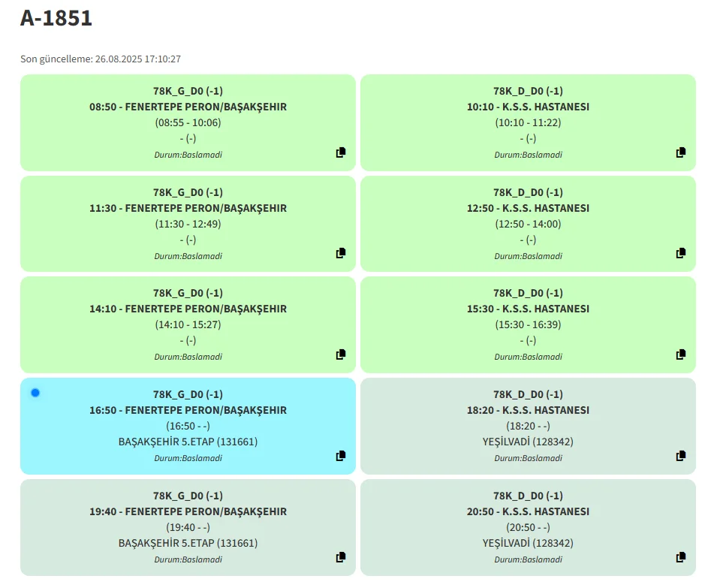714x588 pixels.
Task: Open the 10:10 - K.S.S. HASTANESI trip card
Action: (528, 107)
